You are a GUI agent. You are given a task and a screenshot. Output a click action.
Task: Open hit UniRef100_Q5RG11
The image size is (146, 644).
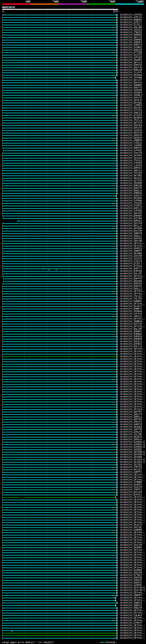(131, 417)
